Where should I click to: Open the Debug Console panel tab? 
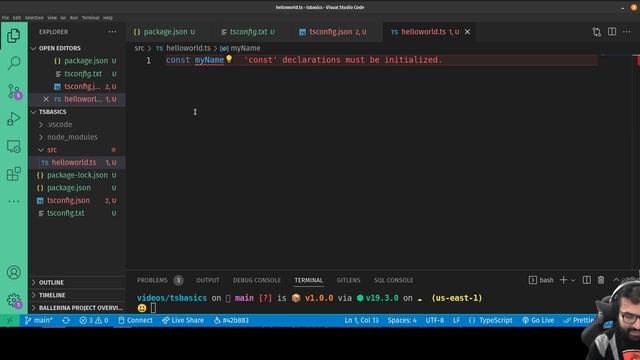pyautogui.click(x=256, y=280)
